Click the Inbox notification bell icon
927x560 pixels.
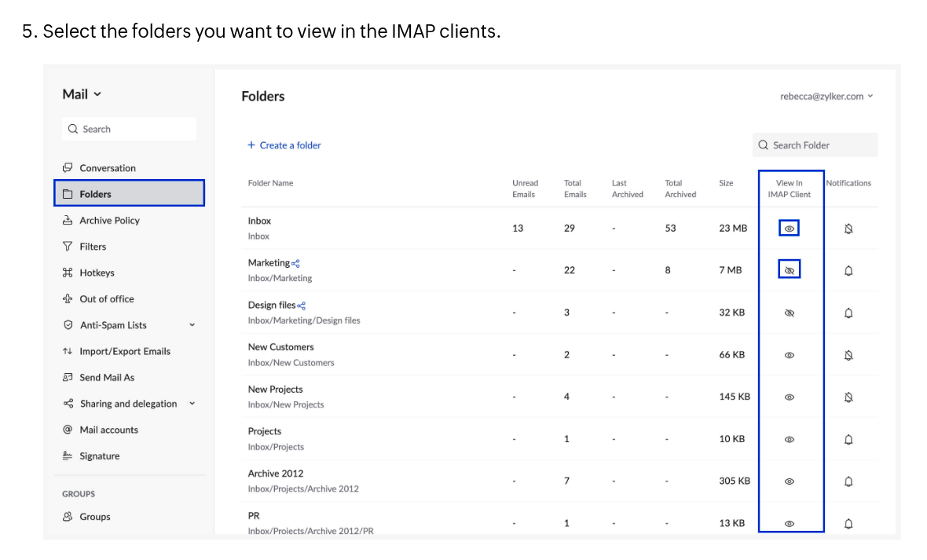coord(848,229)
